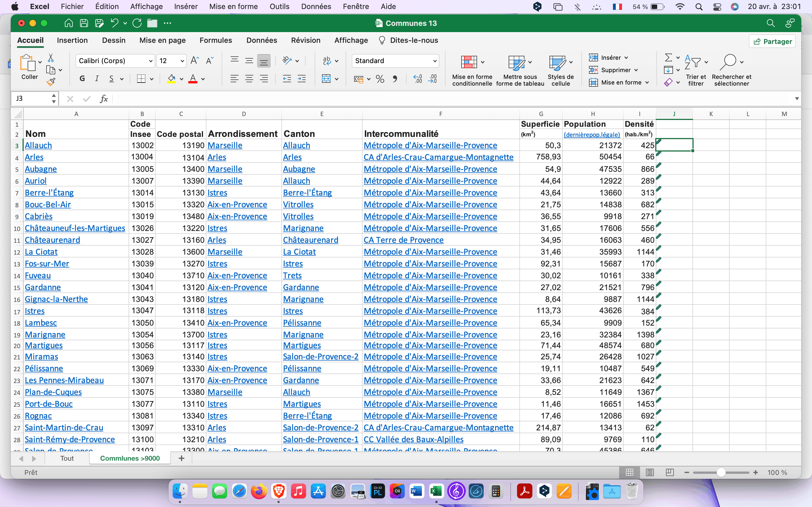The width and height of the screenshot is (812, 507).
Task: Switch to the Tout sheet tab
Action: (x=67, y=458)
